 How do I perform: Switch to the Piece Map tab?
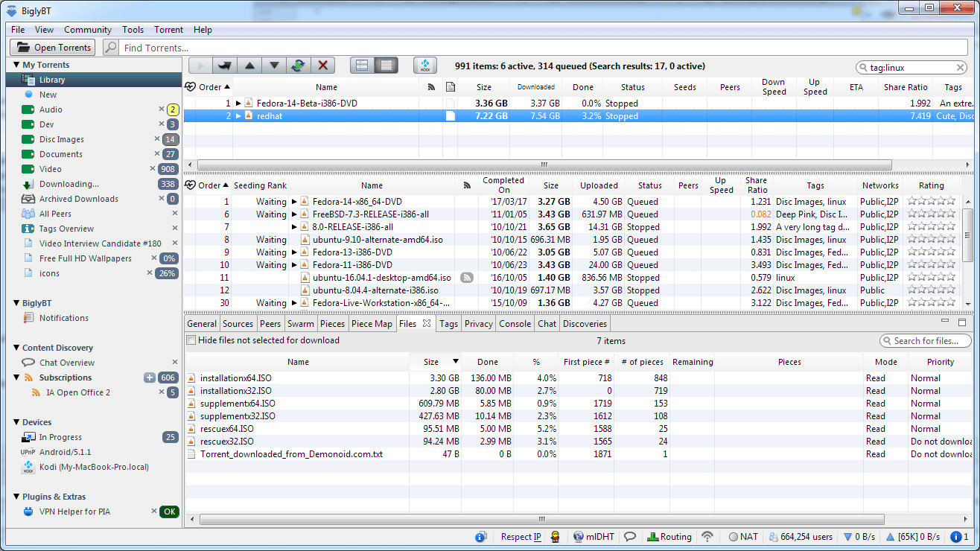pos(372,323)
